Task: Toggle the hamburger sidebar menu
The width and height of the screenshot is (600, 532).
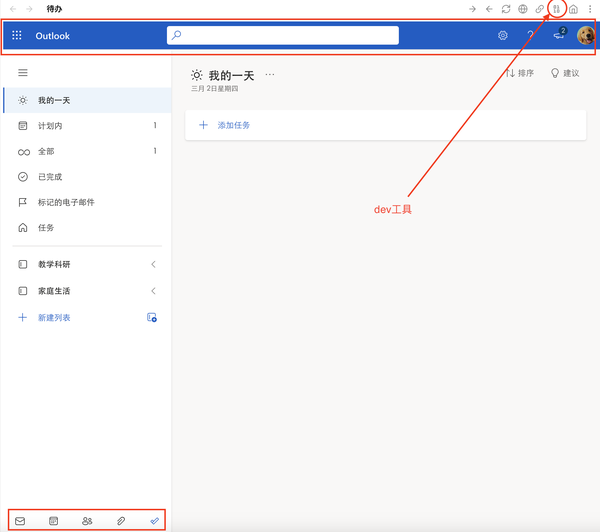Action: pyautogui.click(x=23, y=72)
